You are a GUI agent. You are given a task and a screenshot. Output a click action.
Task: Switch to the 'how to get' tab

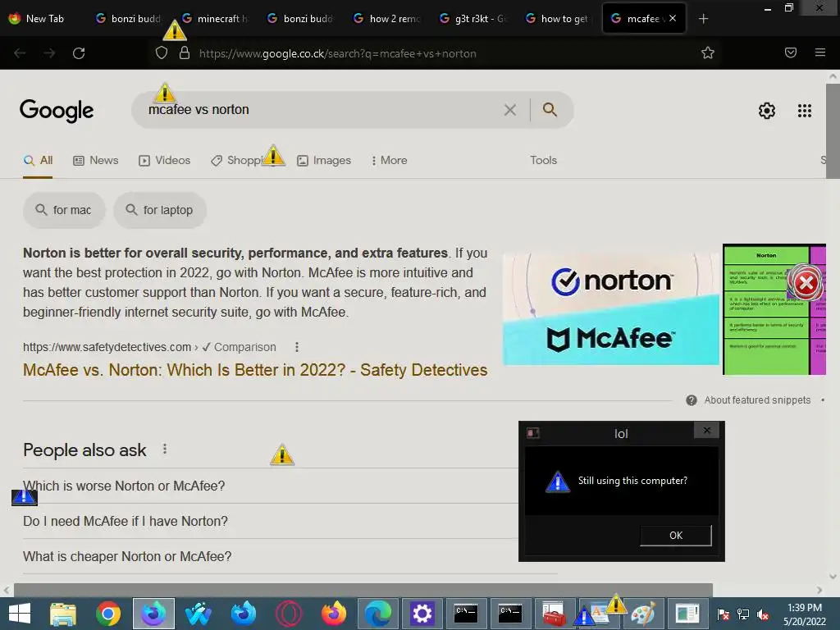coord(559,19)
